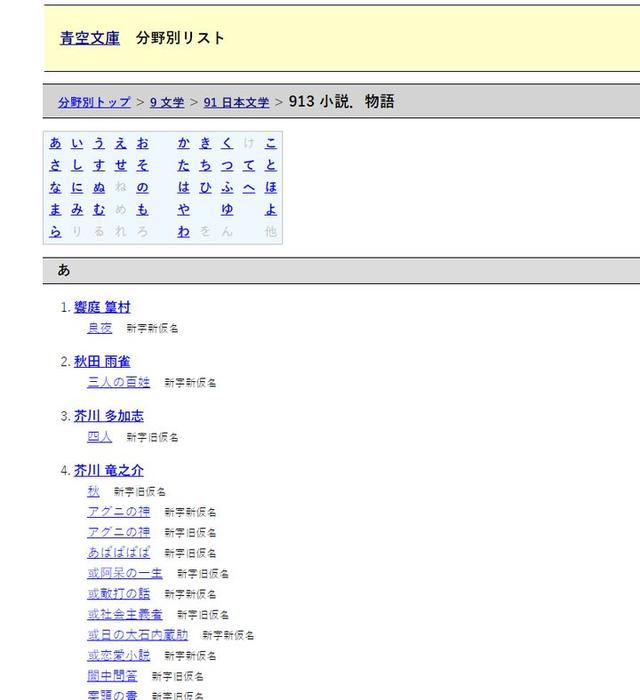The height and width of the screenshot is (700, 640).
Task: Open アグニの神 marked 新字新仮名
Action: click(119, 512)
